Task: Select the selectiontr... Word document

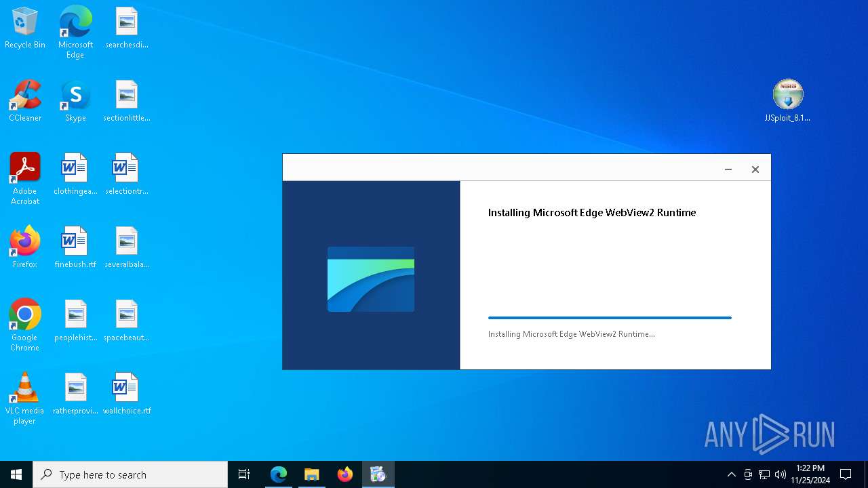Action: click(127, 175)
